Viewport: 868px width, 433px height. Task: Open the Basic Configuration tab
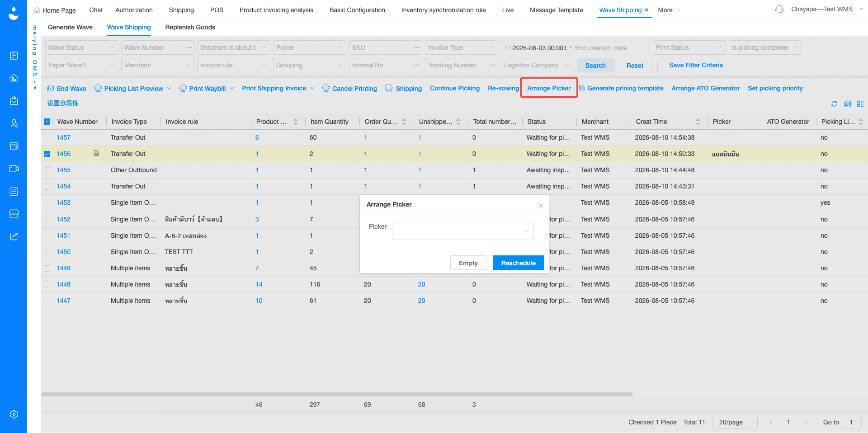357,10
